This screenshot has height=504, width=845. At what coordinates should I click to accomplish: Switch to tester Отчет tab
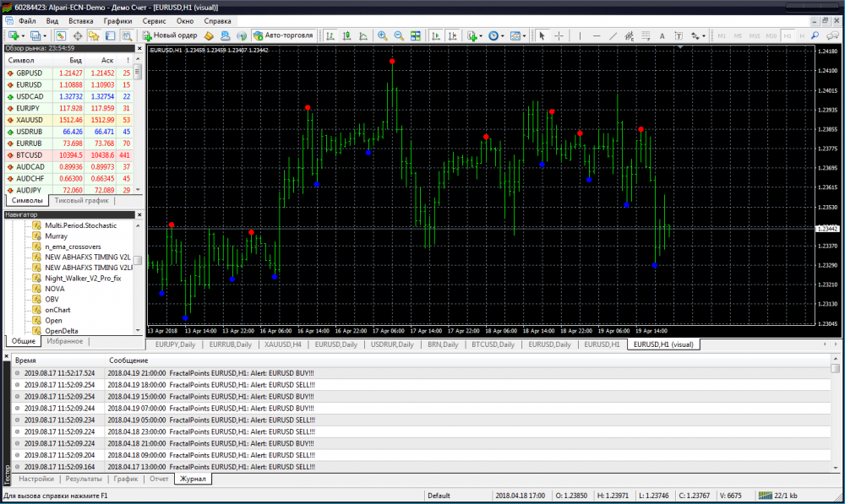pos(159,479)
